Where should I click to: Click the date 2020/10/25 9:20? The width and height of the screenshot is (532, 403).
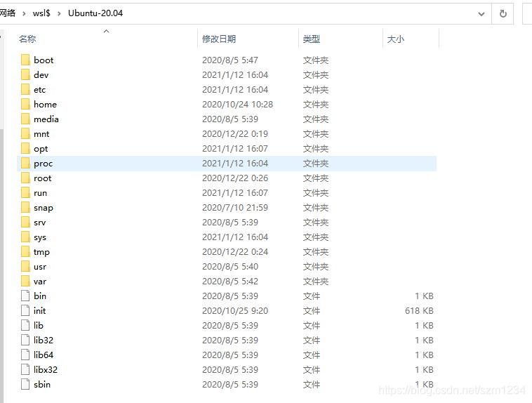pos(235,310)
